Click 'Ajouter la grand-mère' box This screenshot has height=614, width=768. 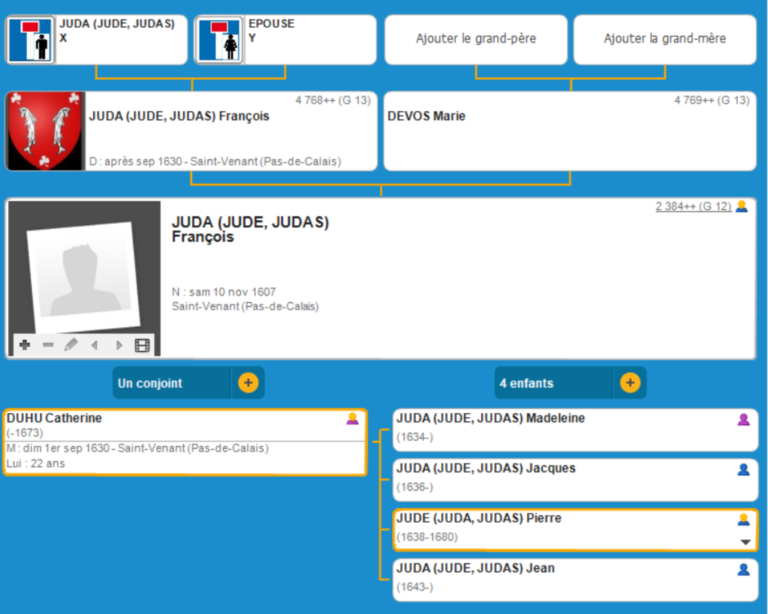(664, 39)
